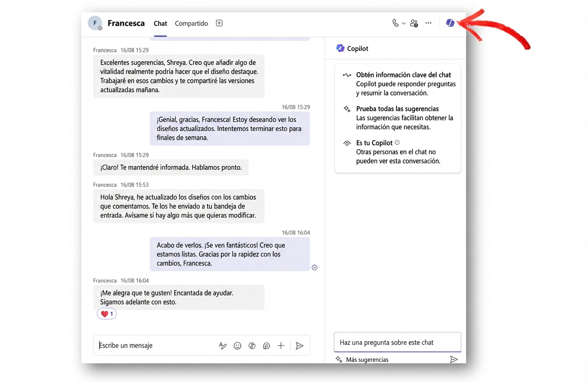Open the add tab plus next to Compartido
The width and height of the screenshot is (588, 382).
(x=219, y=22)
